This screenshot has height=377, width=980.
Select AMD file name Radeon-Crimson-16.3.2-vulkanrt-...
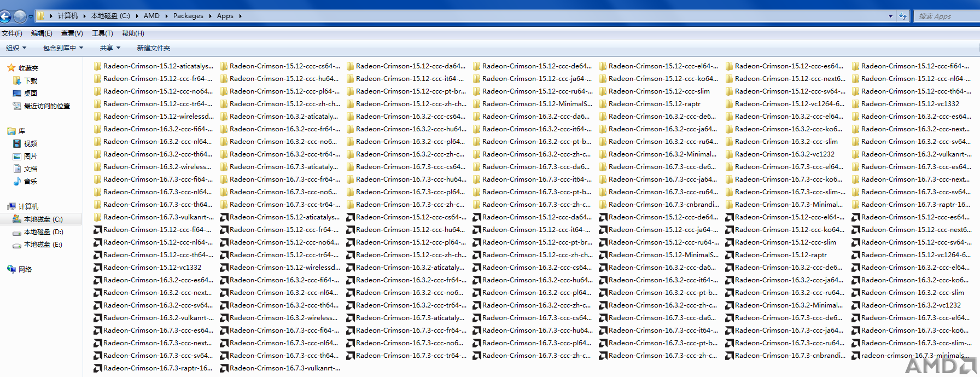[x=158, y=318]
